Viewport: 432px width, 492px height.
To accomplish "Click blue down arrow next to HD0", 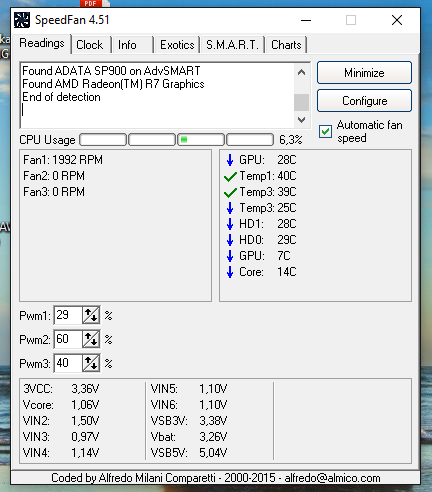I will [230, 240].
